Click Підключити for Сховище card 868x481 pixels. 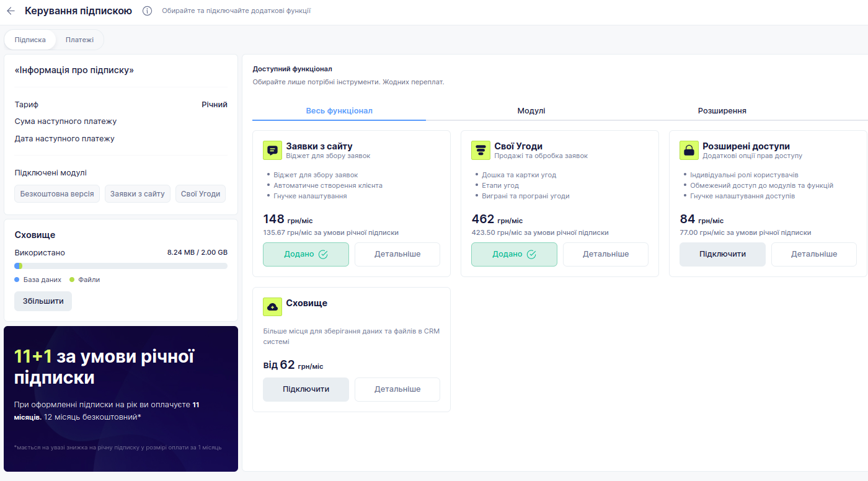tap(306, 389)
